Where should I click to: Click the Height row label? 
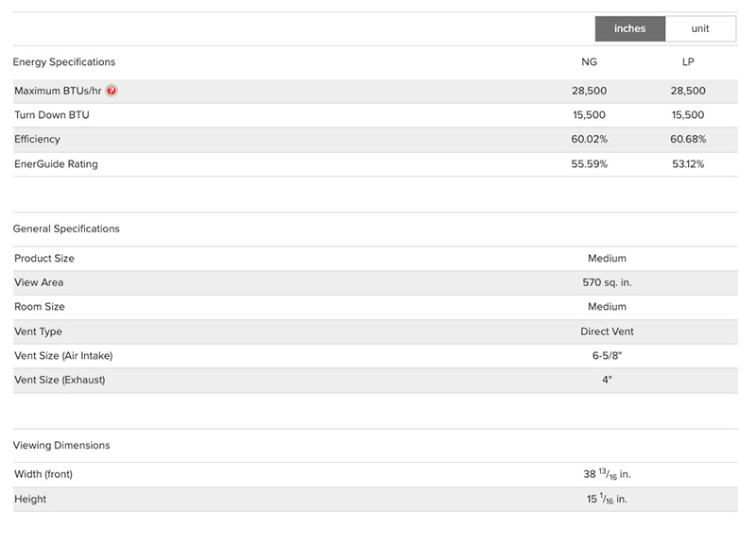[x=30, y=499]
